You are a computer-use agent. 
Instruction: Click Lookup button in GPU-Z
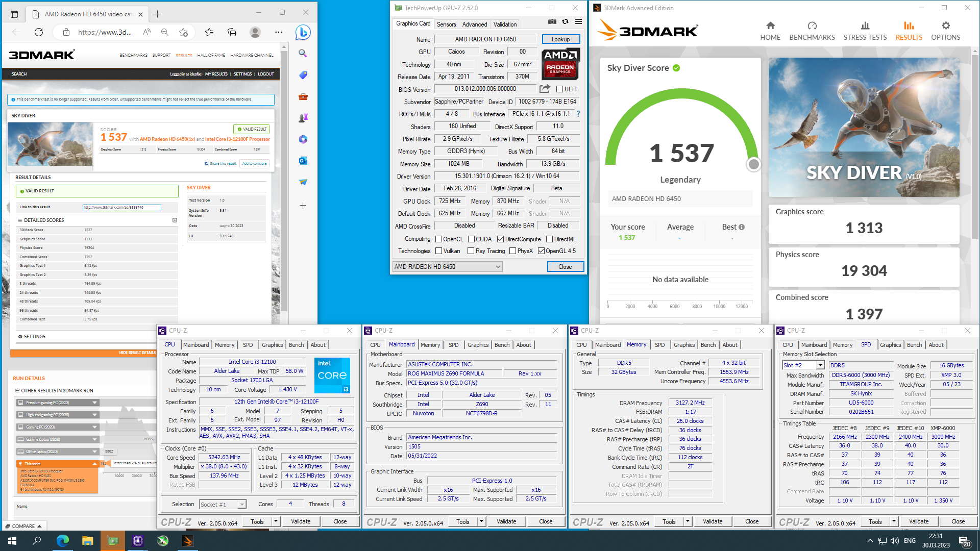[x=560, y=39]
